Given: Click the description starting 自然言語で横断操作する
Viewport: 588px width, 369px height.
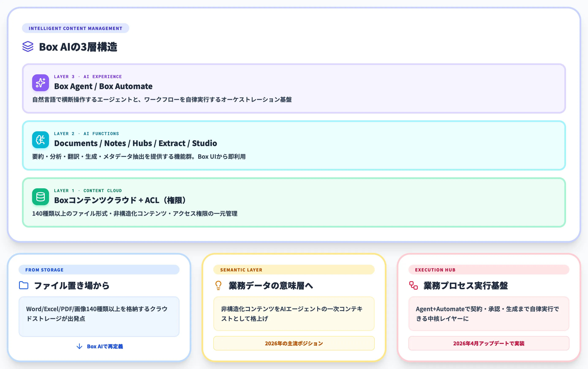Looking at the screenshot, I should tap(162, 100).
